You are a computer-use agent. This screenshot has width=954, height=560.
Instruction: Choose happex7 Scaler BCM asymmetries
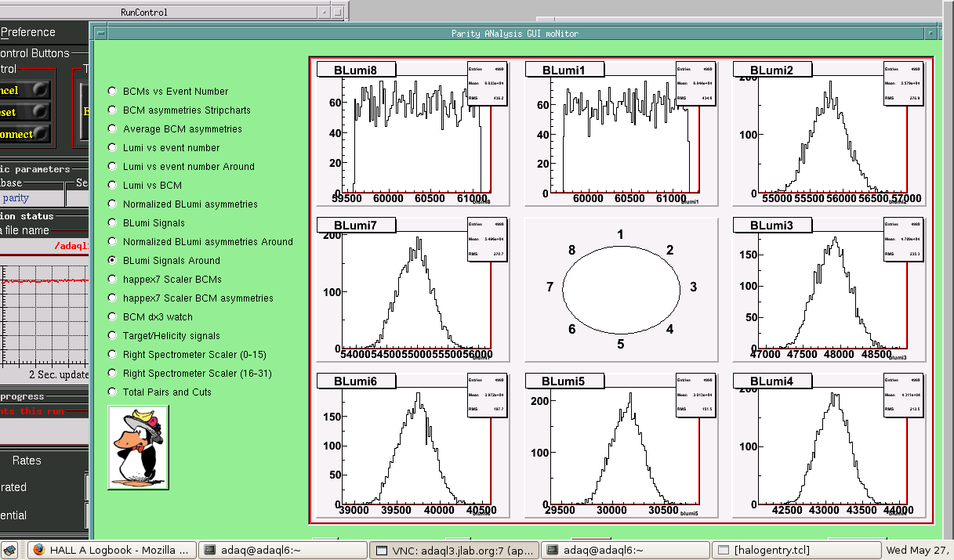tap(113, 298)
